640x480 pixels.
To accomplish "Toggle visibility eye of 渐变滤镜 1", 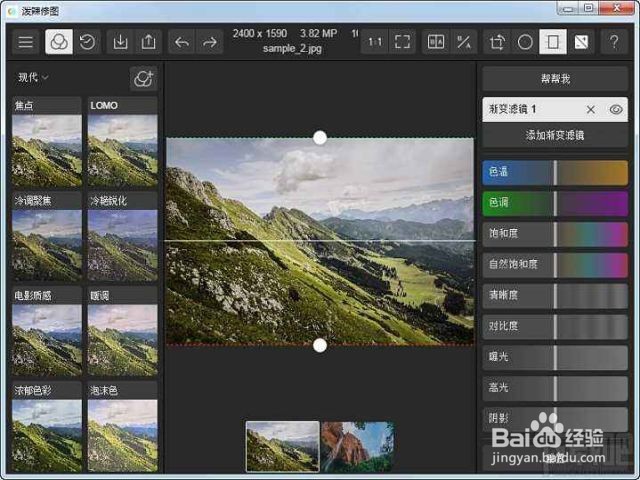I will 616,109.
